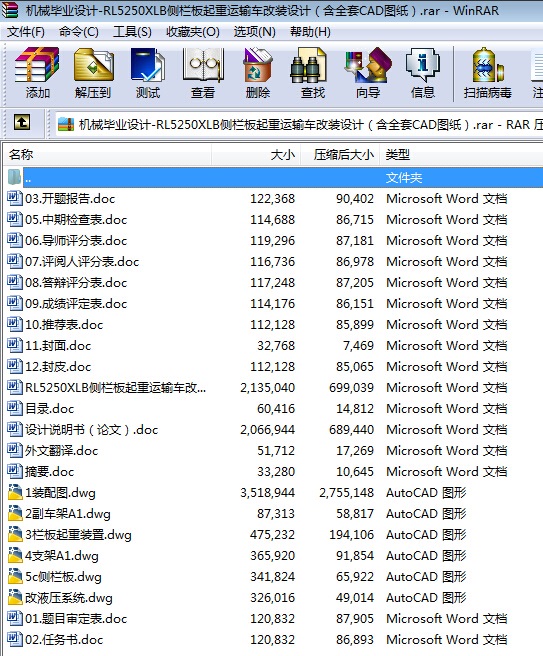Click the WinRAR title bar icon
543x656 pixels.
coord(10,10)
